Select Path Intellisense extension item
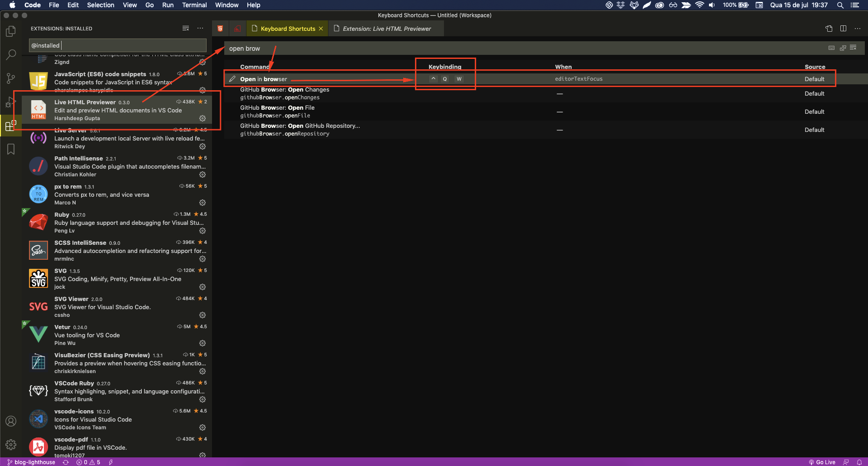This screenshot has width=868, height=466. coord(117,166)
